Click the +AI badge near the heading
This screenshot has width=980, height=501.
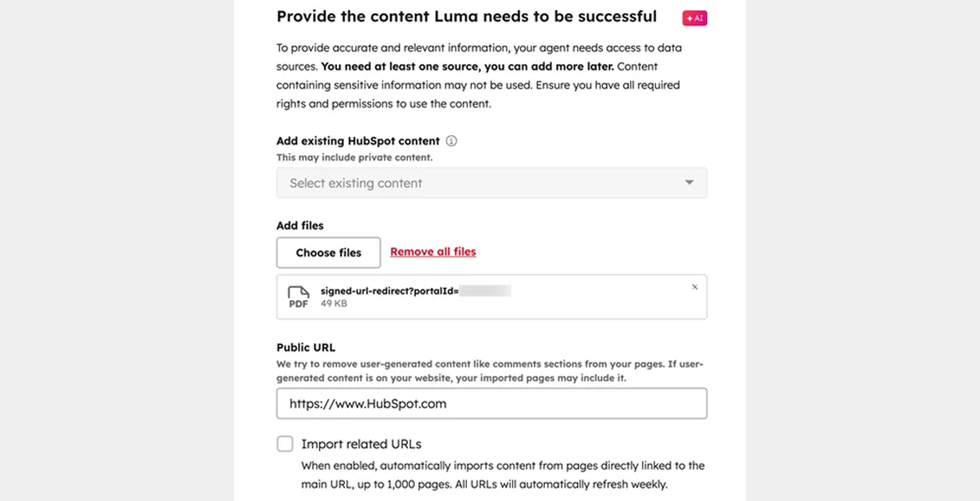(694, 18)
